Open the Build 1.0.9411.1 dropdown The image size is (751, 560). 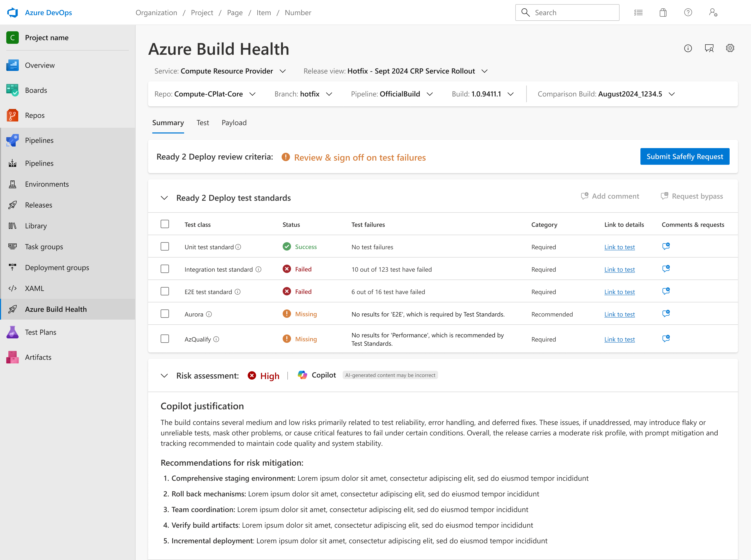coord(483,94)
